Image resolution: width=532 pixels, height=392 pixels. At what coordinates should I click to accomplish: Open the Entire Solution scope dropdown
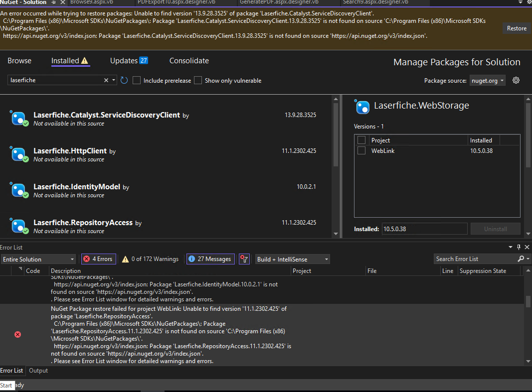pyautogui.click(x=38, y=259)
